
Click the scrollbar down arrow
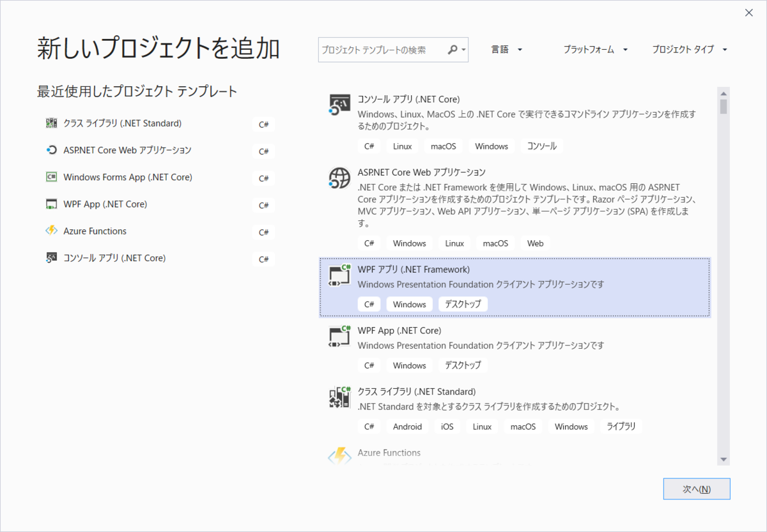point(724,459)
